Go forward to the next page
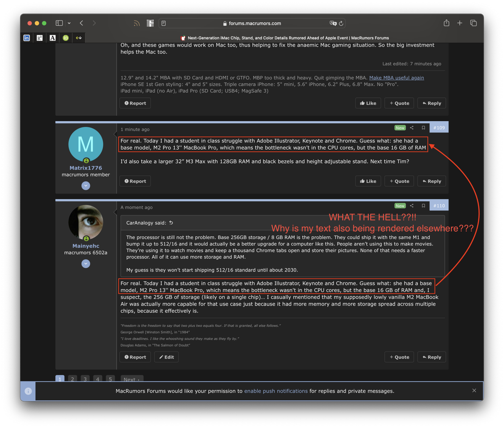Screen dimensions: 504x428 point(94,23)
